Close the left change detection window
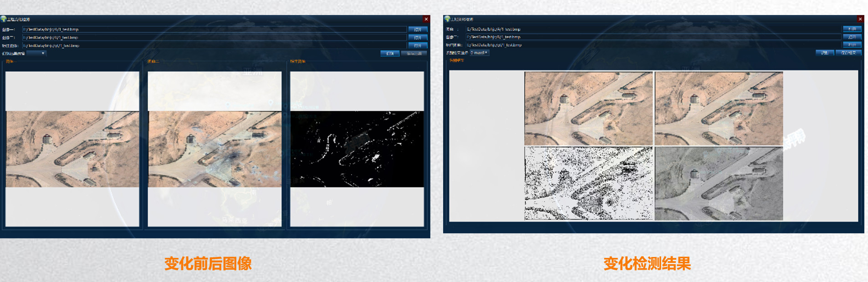Image resolution: width=868 pixels, height=282 pixels. (x=426, y=19)
